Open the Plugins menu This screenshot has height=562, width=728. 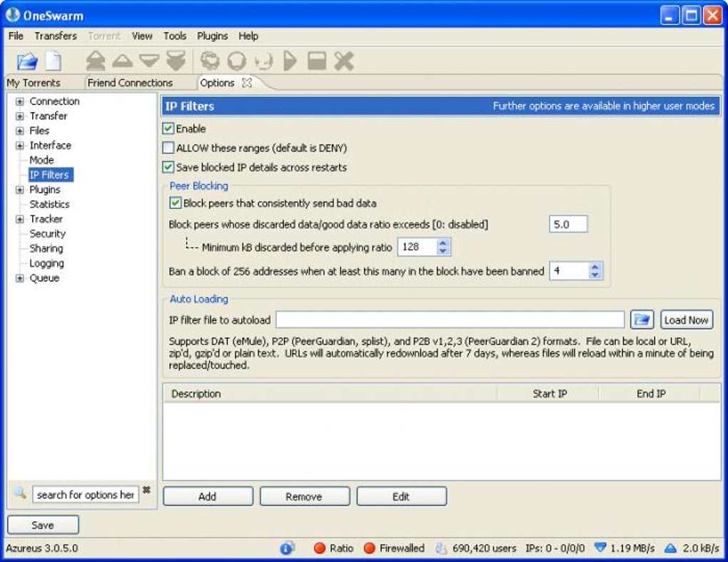(212, 36)
